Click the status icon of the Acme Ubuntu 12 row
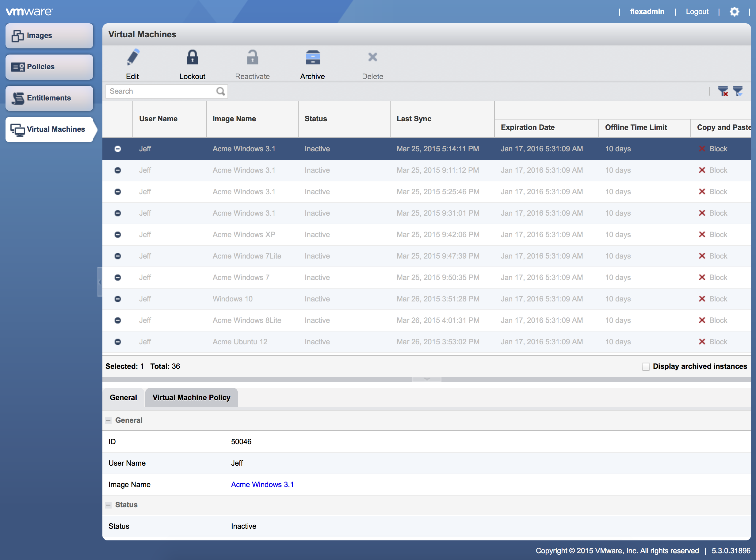The width and height of the screenshot is (756, 560). click(x=118, y=342)
